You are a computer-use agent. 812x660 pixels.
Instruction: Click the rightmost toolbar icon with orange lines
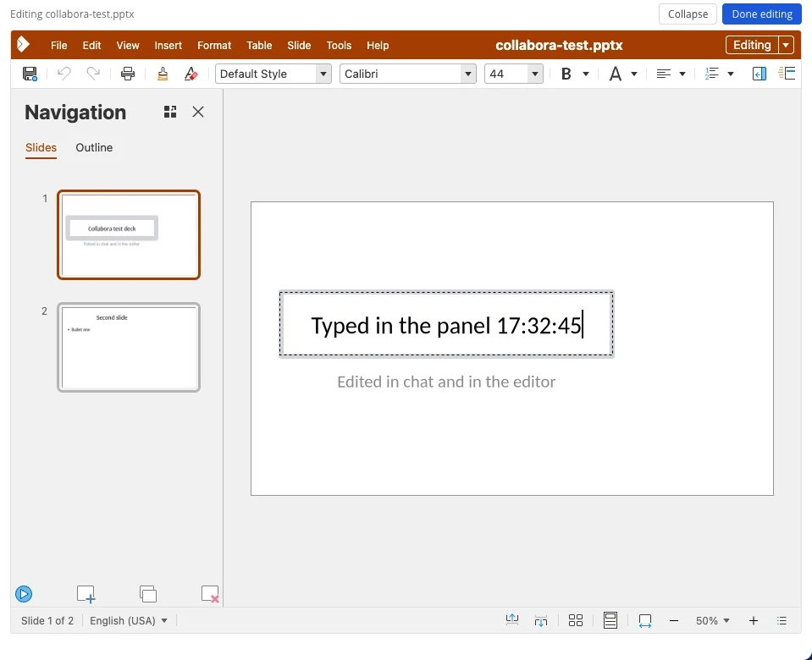click(x=787, y=74)
